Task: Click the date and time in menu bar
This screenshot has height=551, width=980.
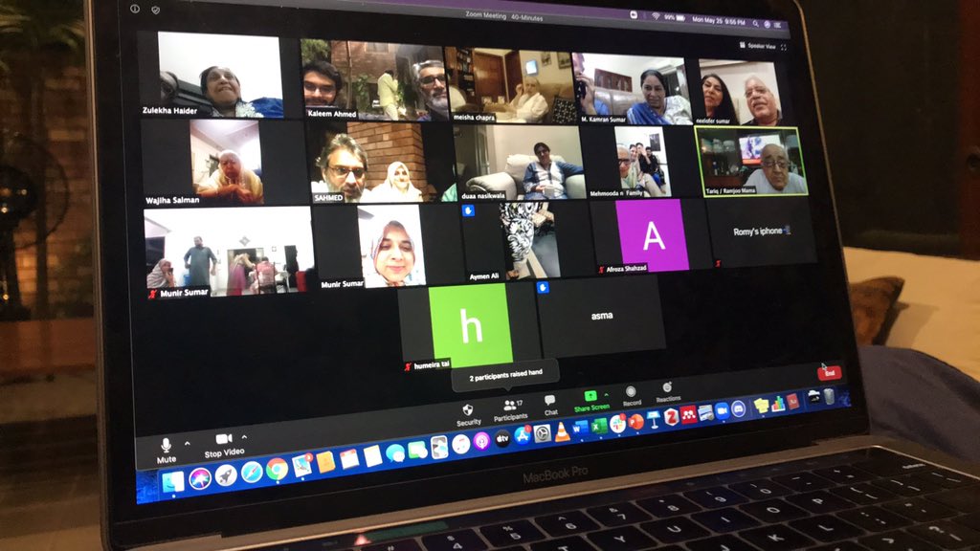Action: 719,21
